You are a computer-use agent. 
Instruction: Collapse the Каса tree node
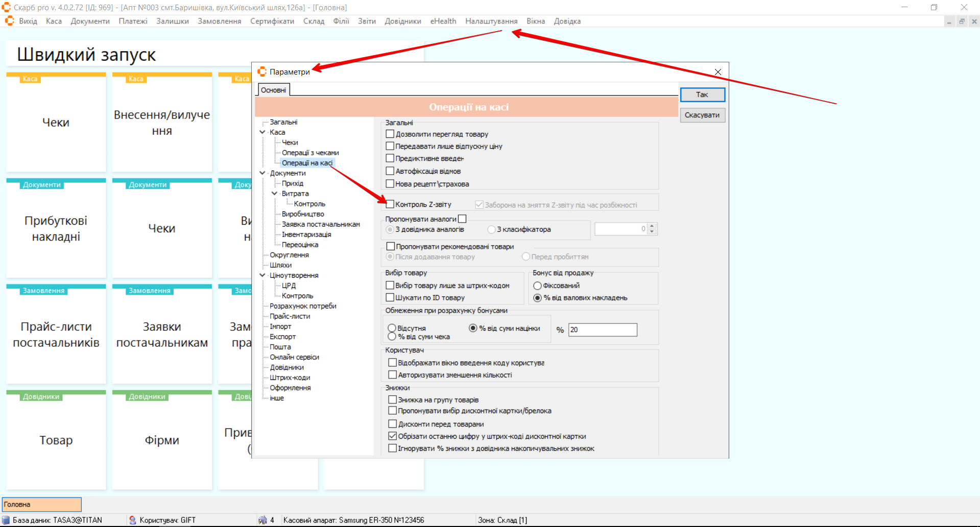coord(262,132)
